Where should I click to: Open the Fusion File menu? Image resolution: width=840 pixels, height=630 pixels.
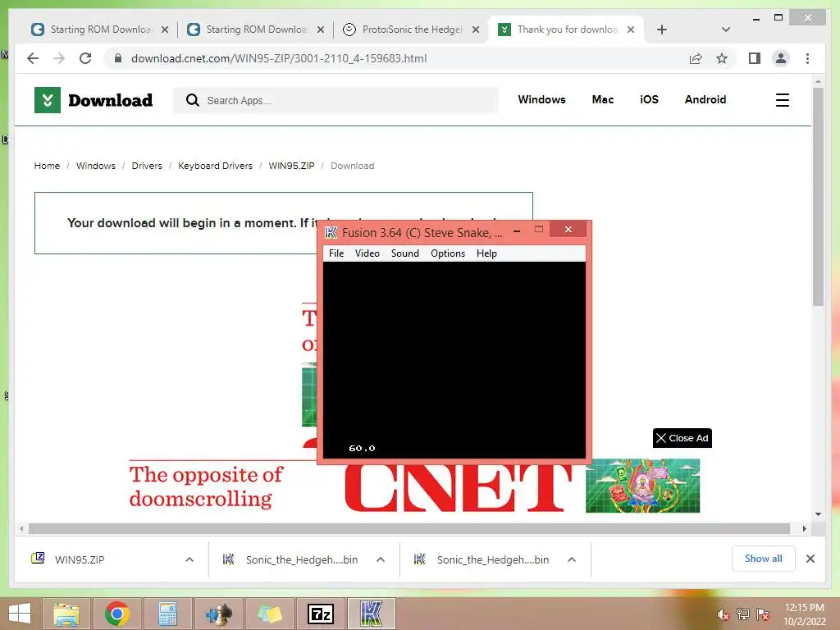point(336,253)
